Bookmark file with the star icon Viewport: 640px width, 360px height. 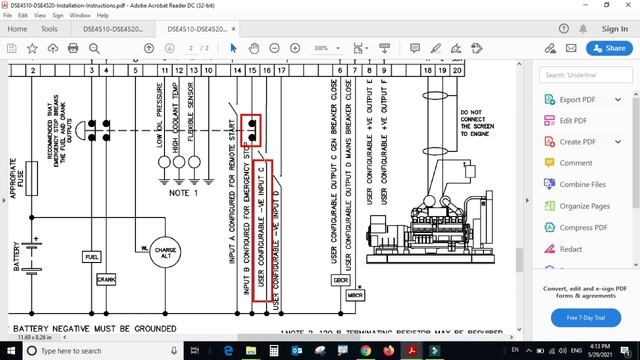pos(32,48)
